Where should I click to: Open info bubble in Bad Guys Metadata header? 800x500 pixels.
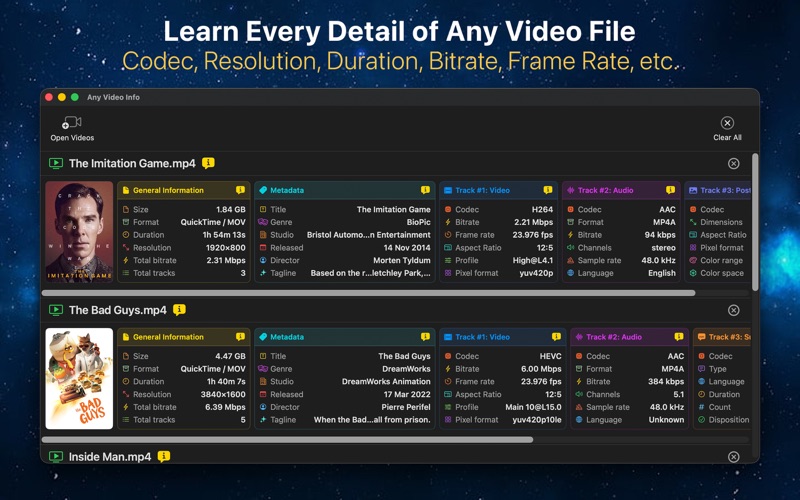425,337
